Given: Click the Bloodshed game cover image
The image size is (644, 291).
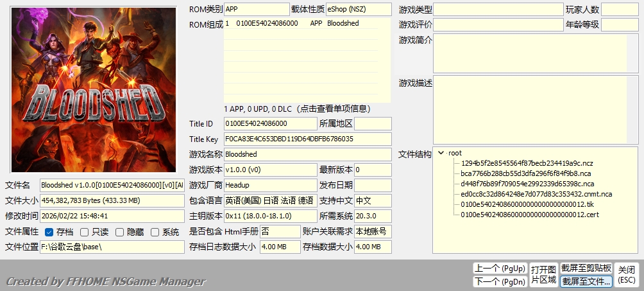Looking at the screenshot, I should coord(94,89).
